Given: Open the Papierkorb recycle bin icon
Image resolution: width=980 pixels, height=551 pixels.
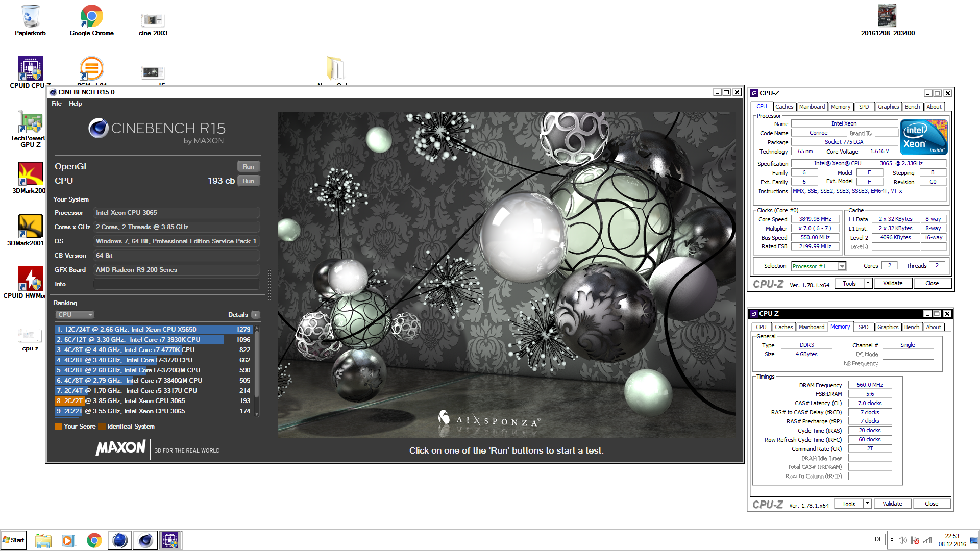Looking at the screenshot, I should click(30, 20).
